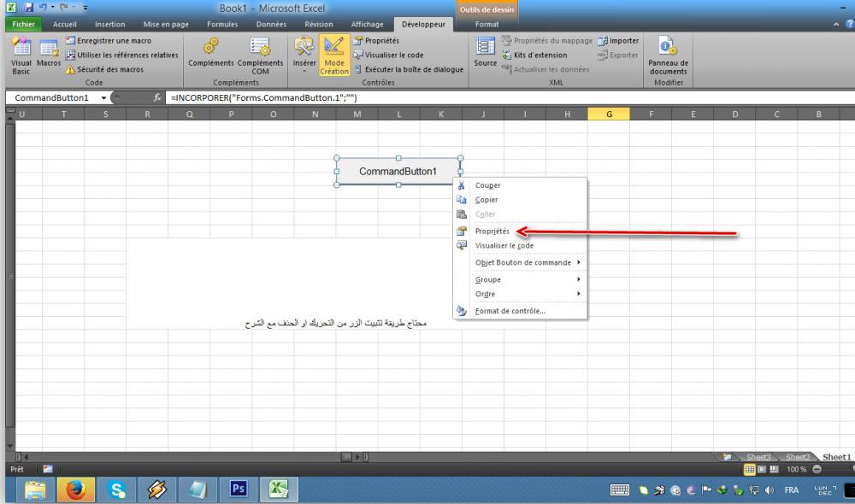Open Compléments COM dialog
The image size is (855, 504).
pyautogui.click(x=260, y=56)
